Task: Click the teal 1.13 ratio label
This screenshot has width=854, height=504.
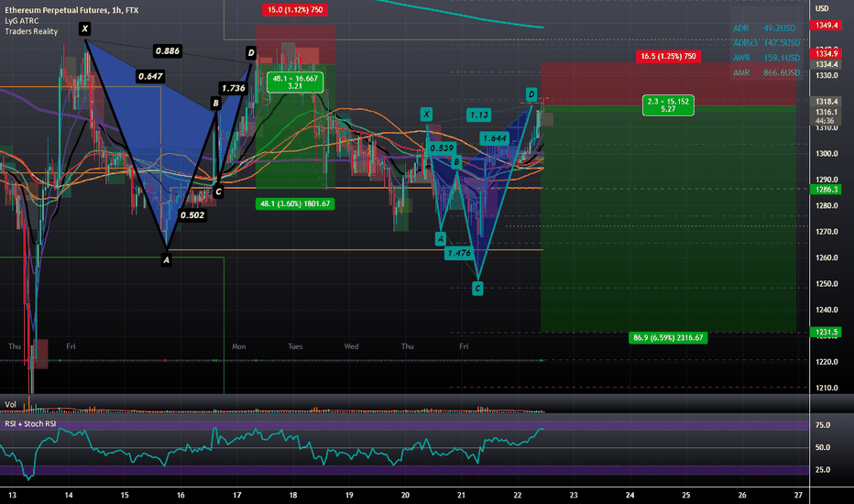Action: pos(478,115)
